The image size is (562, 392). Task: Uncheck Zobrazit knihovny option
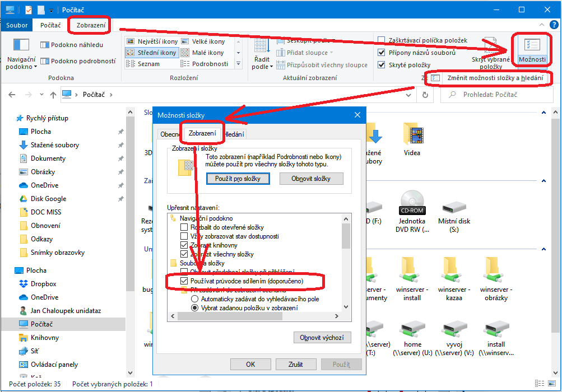coord(184,245)
